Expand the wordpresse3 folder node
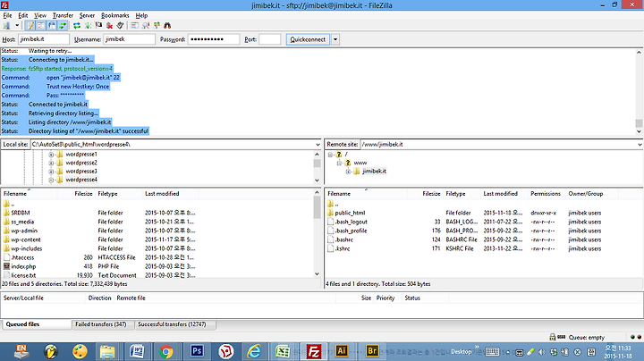This screenshot has width=644, height=361. [x=51, y=172]
